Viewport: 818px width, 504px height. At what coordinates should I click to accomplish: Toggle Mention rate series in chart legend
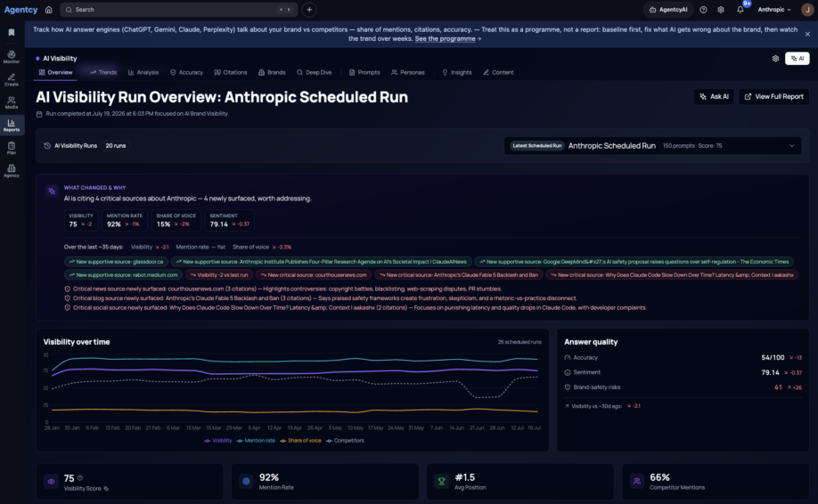click(x=256, y=441)
